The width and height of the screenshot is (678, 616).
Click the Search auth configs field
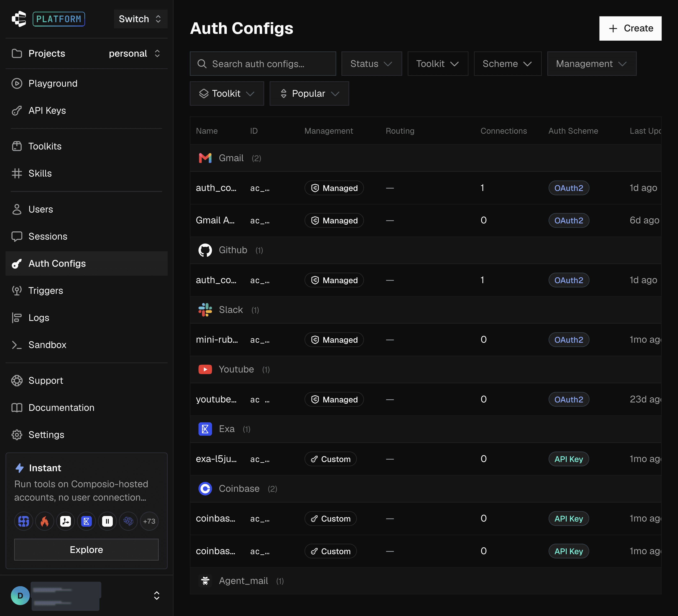coord(263,64)
